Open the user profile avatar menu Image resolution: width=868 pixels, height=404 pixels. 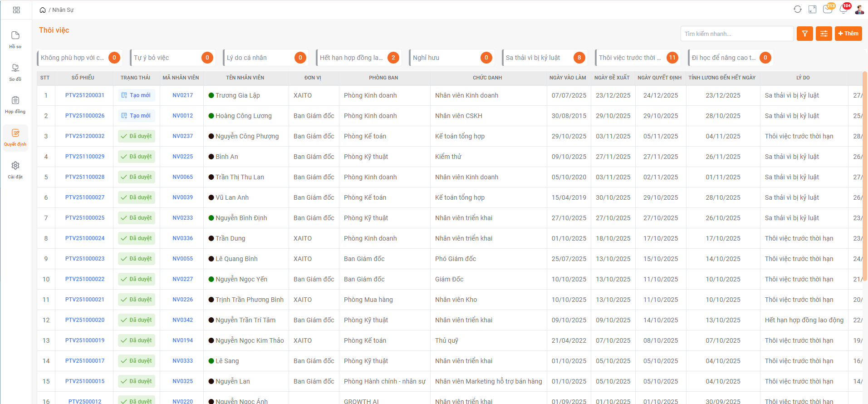point(859,10)
